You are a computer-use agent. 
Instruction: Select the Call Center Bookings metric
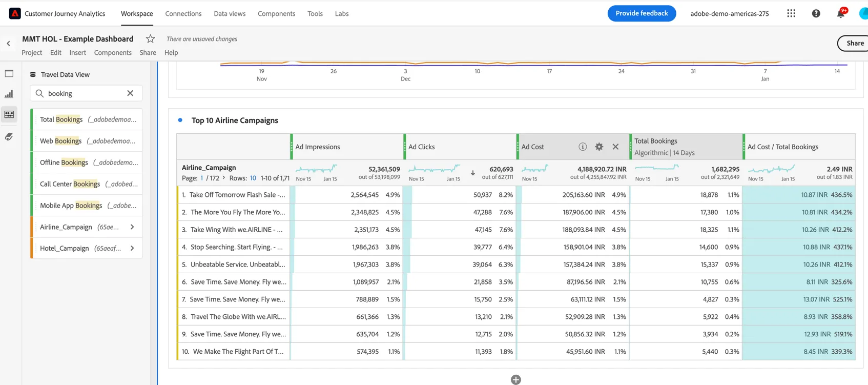pyautogui.click(x=87, y=184)
